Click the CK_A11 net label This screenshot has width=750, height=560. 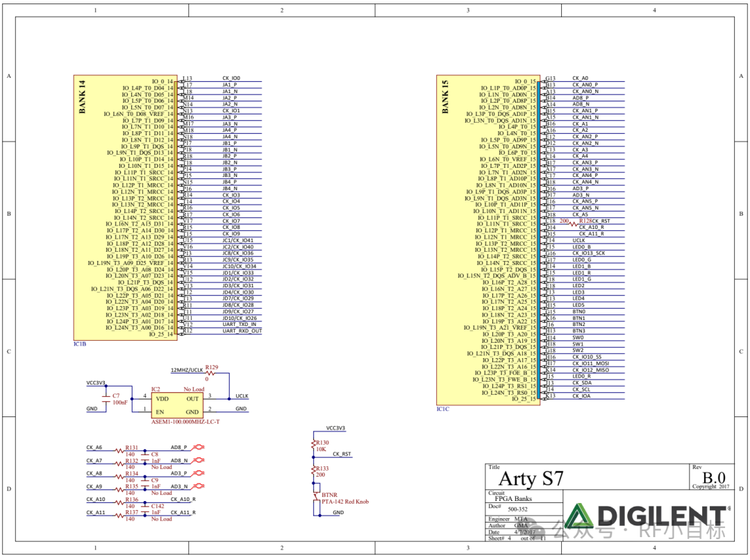click(x=96, y=512)
